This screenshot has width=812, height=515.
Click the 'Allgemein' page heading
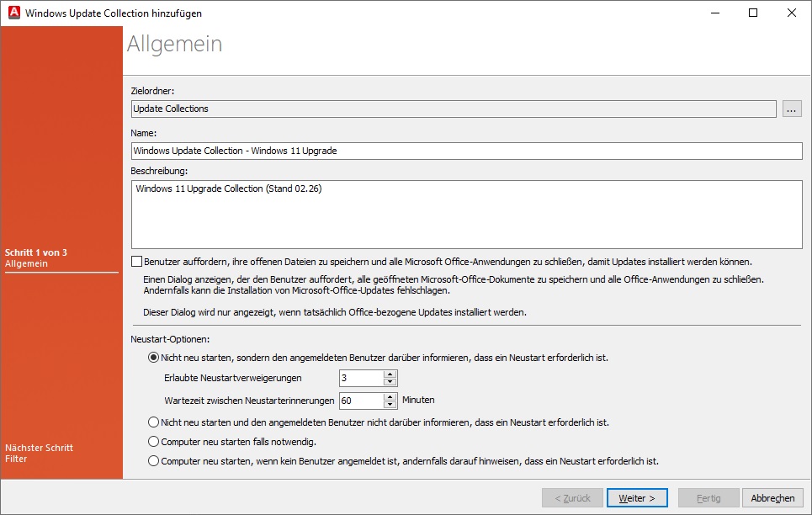[x=174, y=44]
